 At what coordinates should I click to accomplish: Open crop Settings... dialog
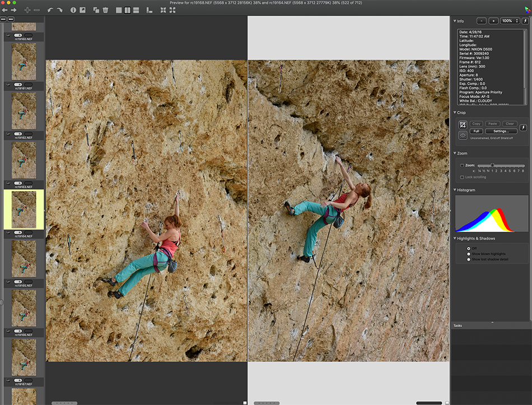click(x=501, y=131)
